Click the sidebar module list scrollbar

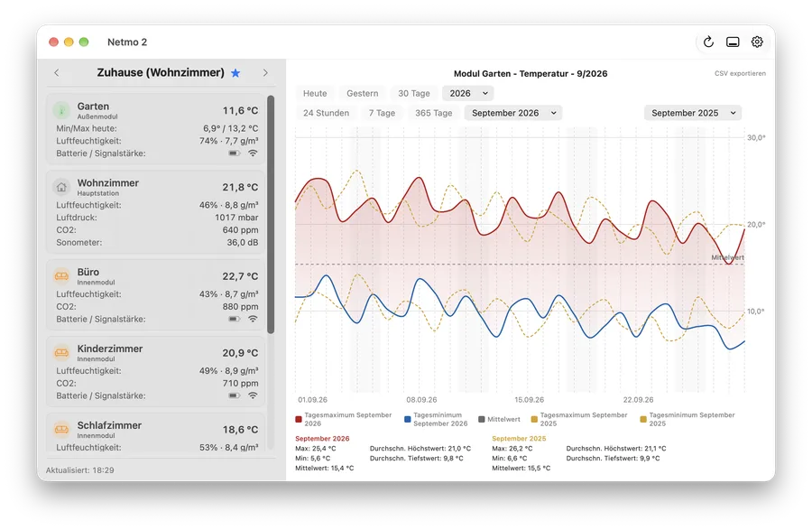tap(271, 215)
